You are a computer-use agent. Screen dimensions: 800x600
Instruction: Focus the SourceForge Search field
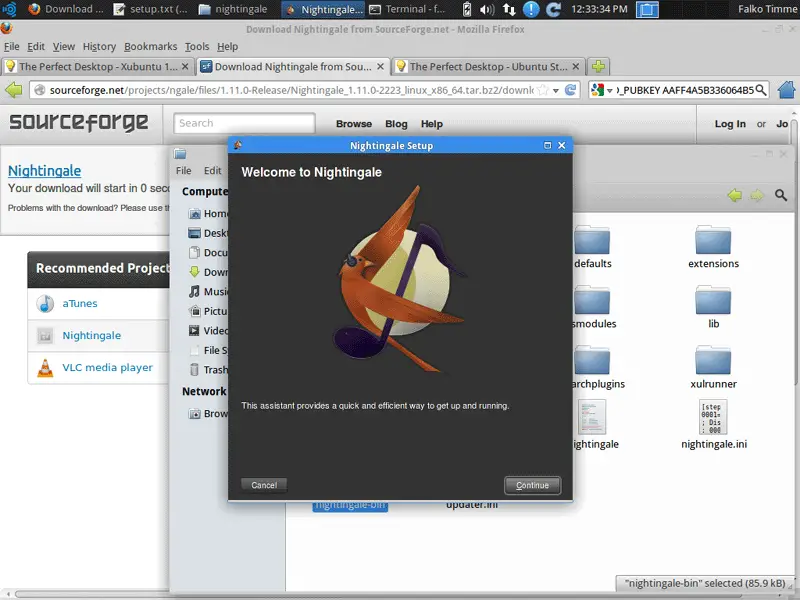click(244, 123)
